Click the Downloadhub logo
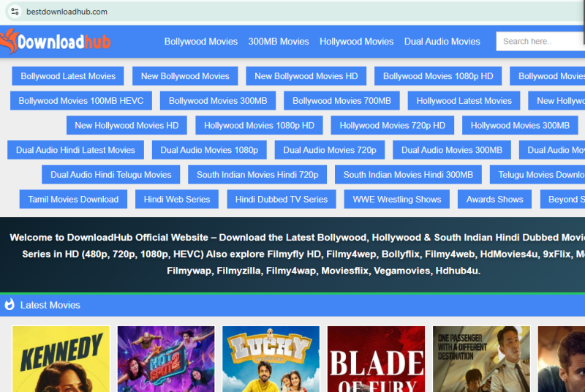585x392 pixels. 56,42
